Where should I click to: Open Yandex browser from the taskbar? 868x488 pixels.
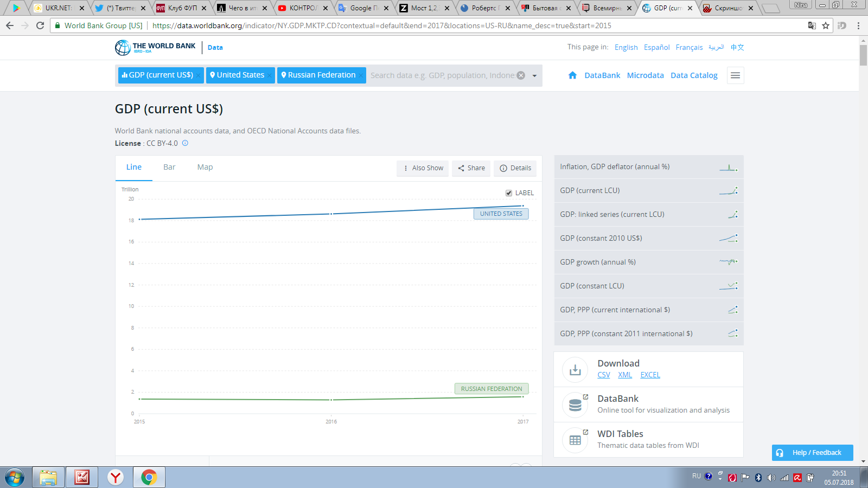[x=116, y=478]
